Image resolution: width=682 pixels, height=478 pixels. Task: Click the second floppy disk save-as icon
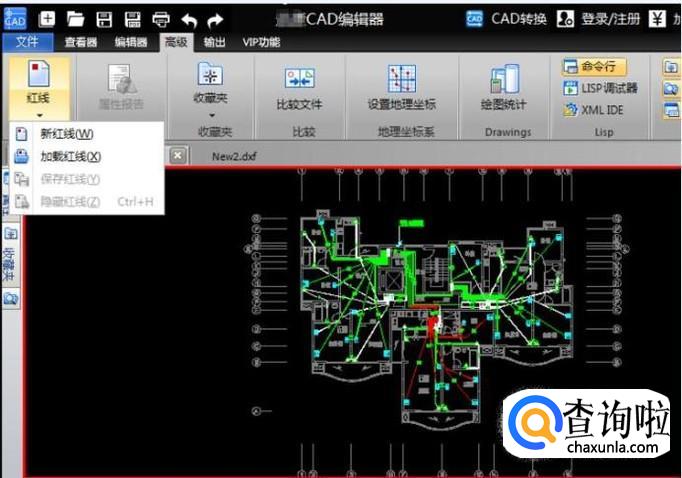coord(132,20)
